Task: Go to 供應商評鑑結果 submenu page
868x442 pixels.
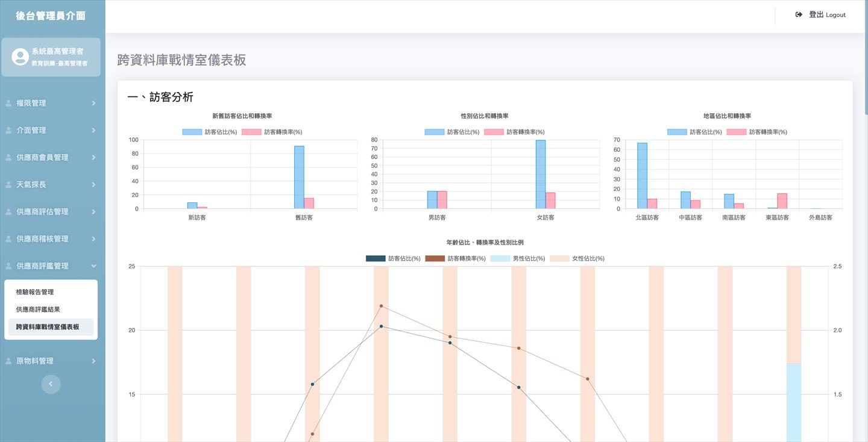Action: pos(51,310)
